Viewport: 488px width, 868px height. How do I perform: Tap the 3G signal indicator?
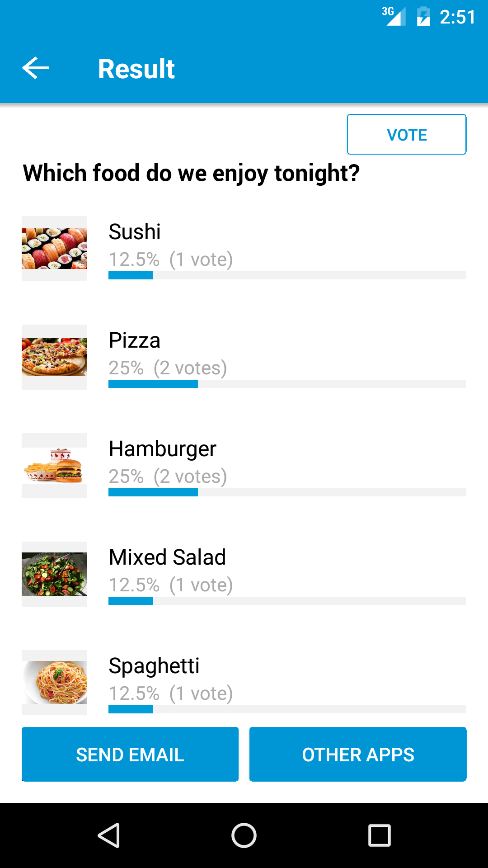pyautogui.click(x=394, y=16)
